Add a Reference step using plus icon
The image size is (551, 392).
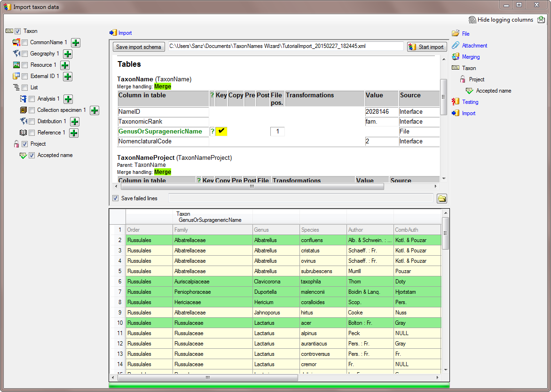[74, 133]
